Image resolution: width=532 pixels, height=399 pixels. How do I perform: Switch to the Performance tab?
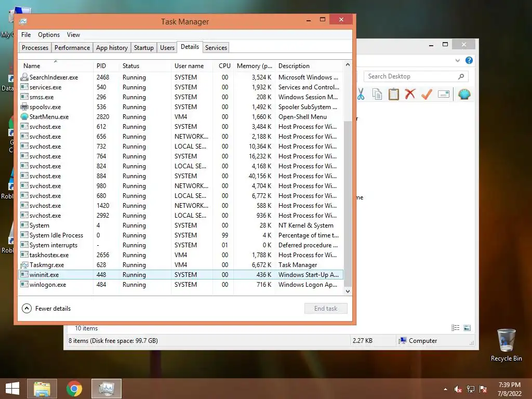point(72,47)
